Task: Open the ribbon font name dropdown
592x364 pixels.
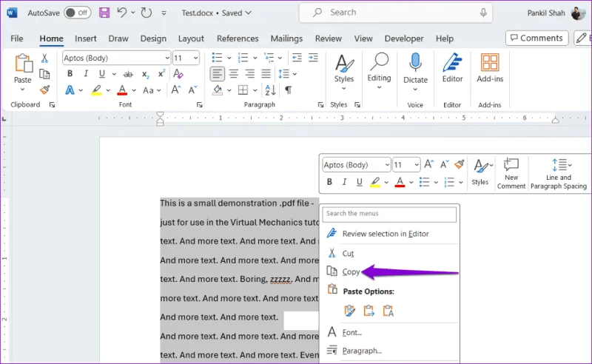Action: [167, 58]
